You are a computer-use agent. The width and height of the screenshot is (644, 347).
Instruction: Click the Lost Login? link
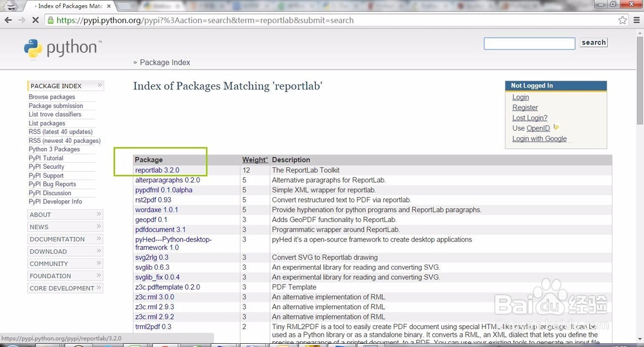(x=530, y=118)
